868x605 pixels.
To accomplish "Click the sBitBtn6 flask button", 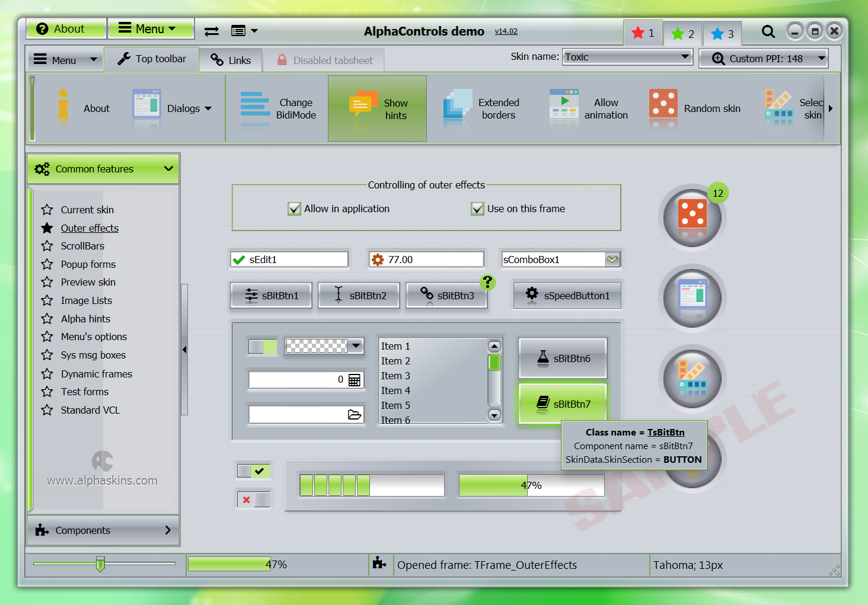I will [x=563, y=358].
